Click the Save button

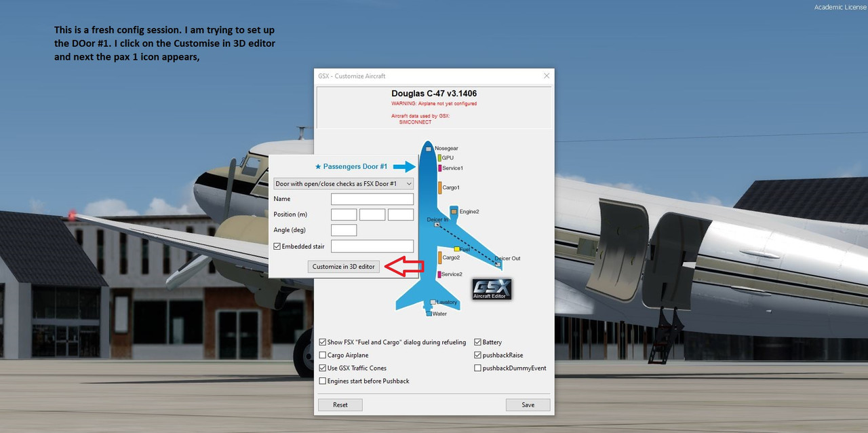[528, 405]
